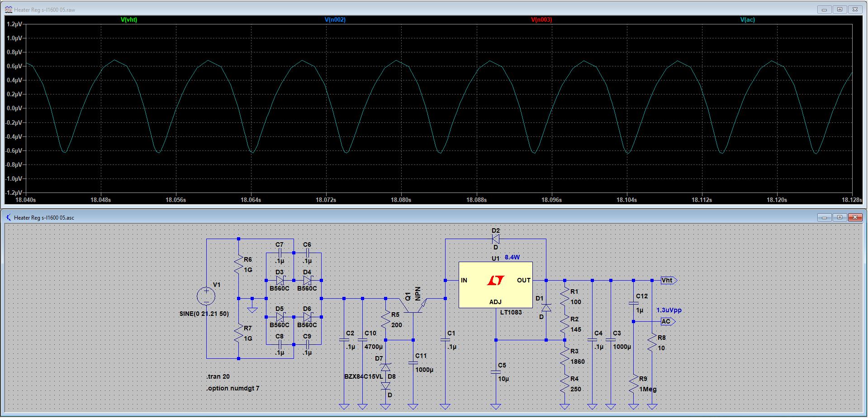Click the BZX84C15VL zener value label
Viewport: 868px width, 418px height.
coord(363,376)
